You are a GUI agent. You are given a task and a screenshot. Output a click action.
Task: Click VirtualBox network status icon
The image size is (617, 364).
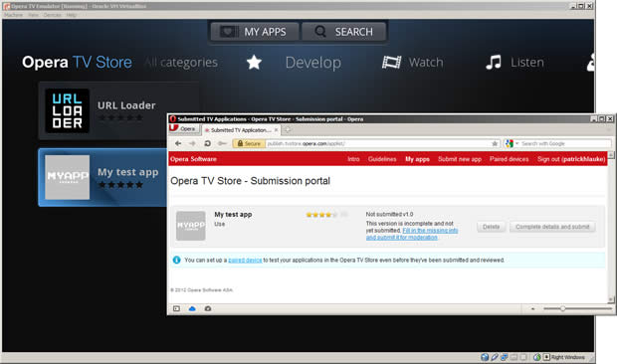point(505,357)
